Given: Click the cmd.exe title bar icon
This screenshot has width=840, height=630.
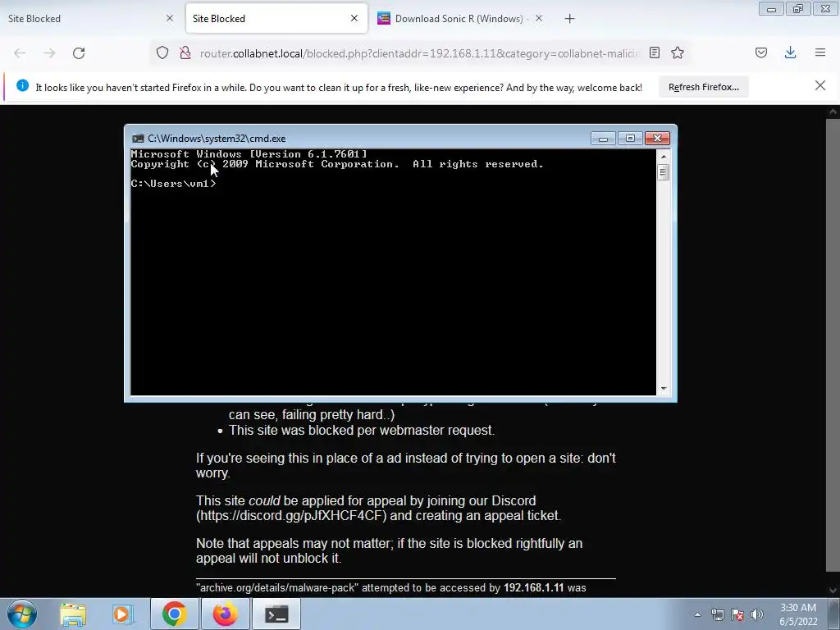Looking at the screenshot, I should (x=138, y=138).
